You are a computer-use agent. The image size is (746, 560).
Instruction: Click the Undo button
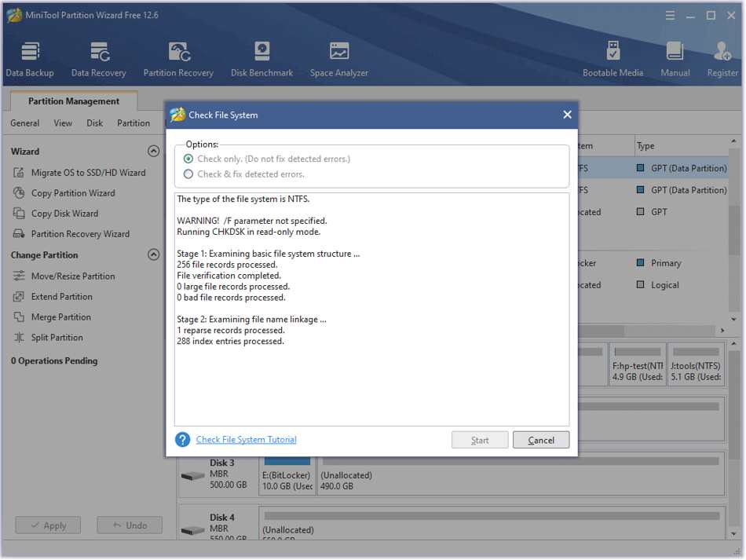(130, 525)
